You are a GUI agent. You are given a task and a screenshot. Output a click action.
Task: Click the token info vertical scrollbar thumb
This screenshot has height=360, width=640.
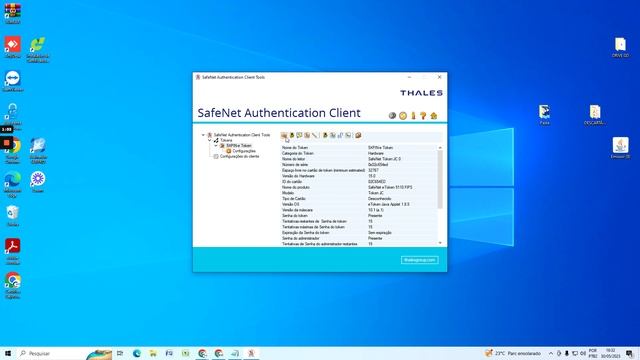[x=440, y=179]
